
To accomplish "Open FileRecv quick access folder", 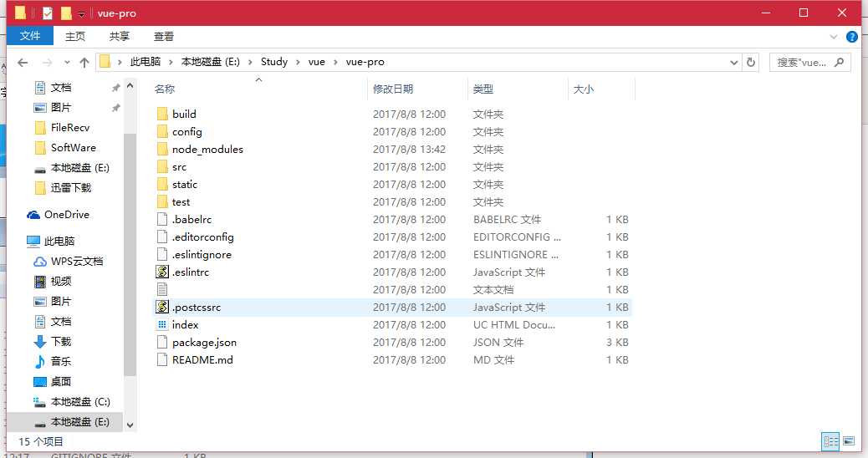I will click(62, 128).
